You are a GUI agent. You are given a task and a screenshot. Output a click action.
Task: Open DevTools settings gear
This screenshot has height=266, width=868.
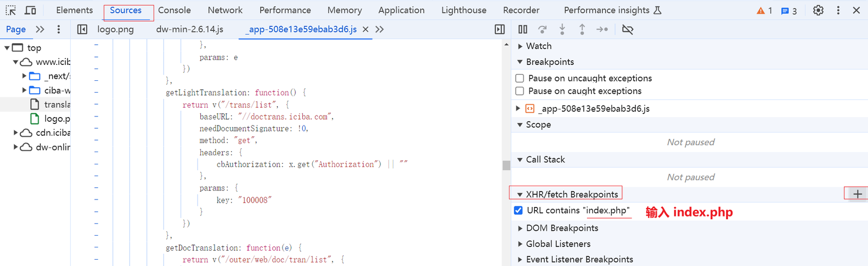[x=818, y=10]
